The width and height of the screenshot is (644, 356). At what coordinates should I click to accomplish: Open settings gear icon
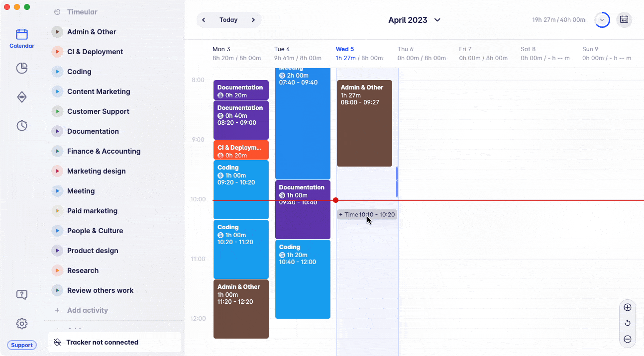click(x=22, y=324)
